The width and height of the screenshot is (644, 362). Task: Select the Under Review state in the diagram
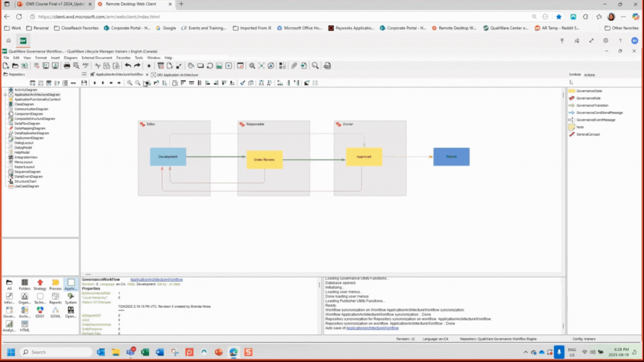tap(264, 160)
